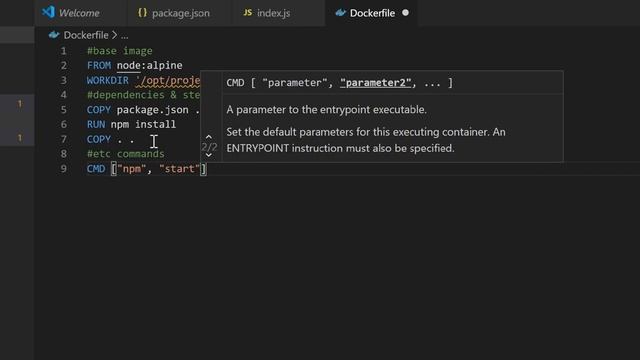Click the COPY keyword on line 7
The image size is (640, 360).
pos(98,139)
